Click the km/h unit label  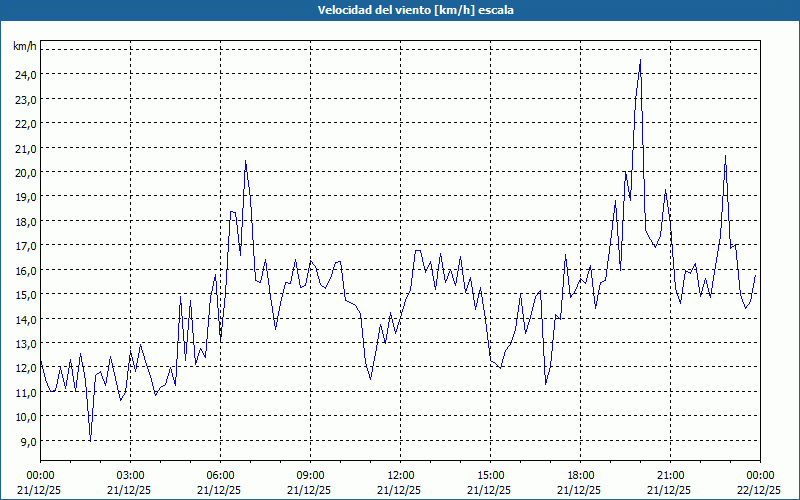(25, 47)
